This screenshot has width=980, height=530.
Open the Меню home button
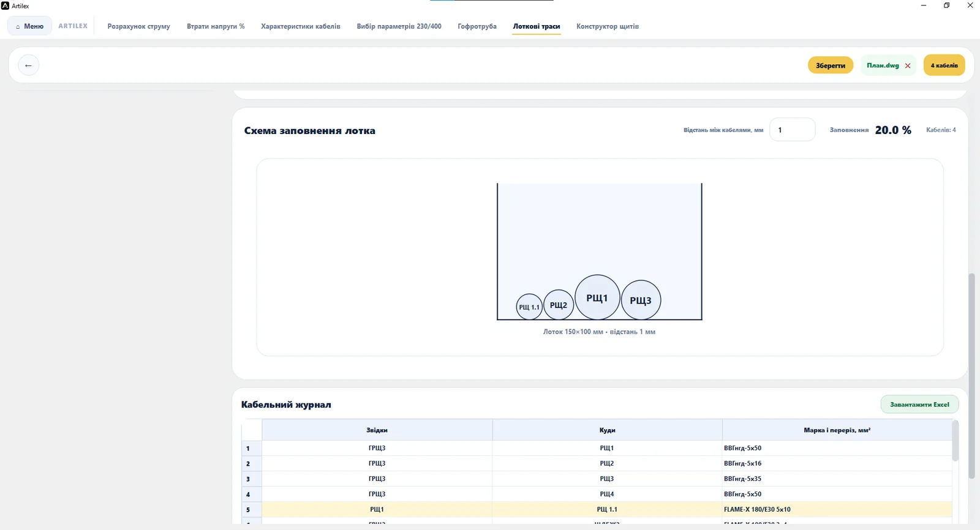pos(30,26)
